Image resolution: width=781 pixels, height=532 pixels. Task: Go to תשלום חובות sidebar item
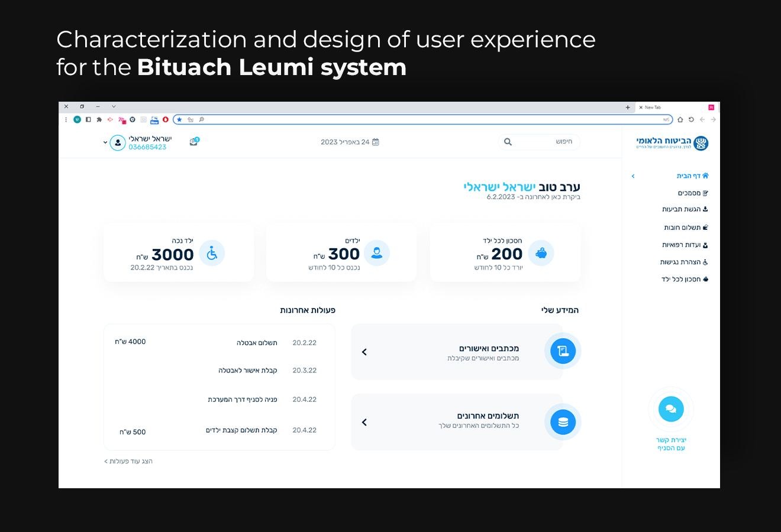coord(685,228)
